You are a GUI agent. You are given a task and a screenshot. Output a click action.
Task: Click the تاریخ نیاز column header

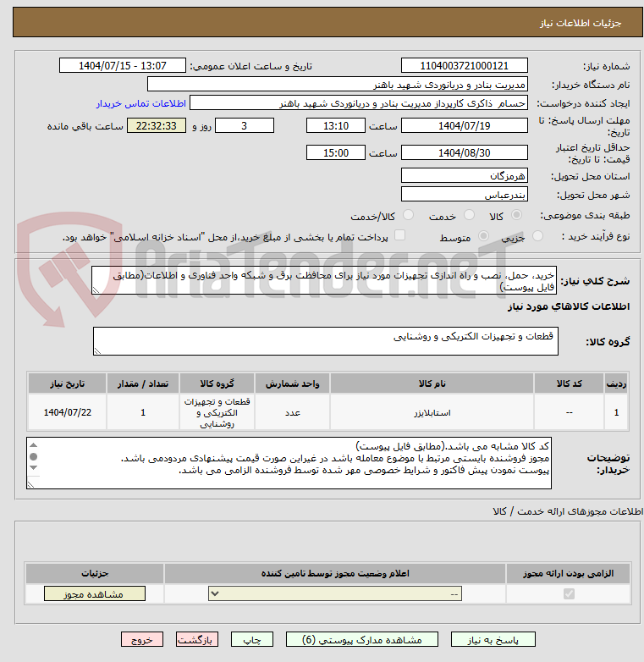pyautogui.click(x=68, y=383)
